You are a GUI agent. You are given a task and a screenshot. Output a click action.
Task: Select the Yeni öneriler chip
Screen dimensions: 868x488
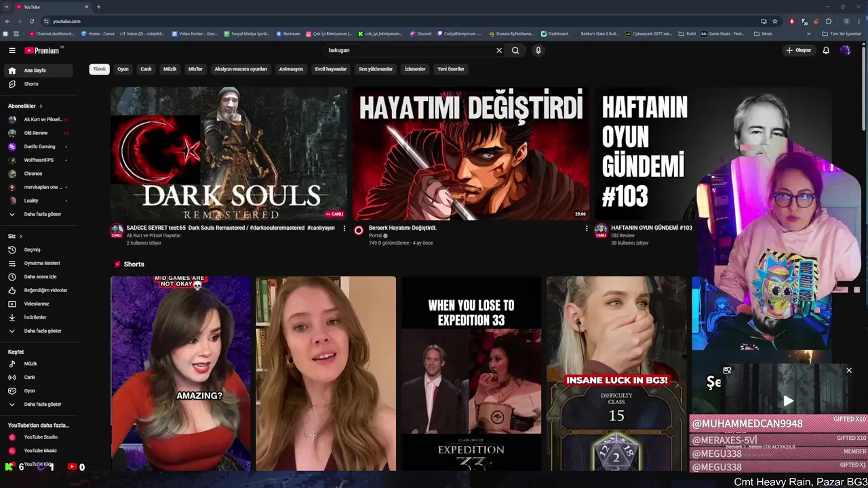point(451,69)
